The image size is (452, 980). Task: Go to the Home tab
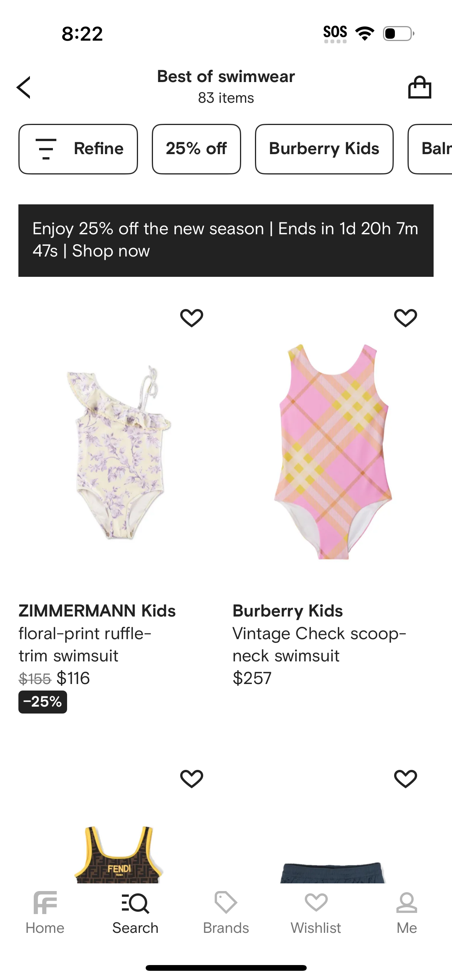[45, 913]
